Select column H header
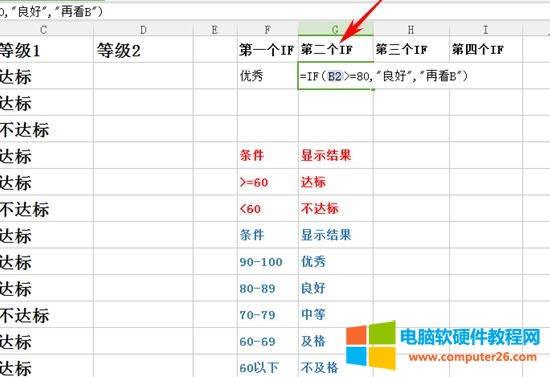This screenshot has height=377, width=550. tap(411, 30)
